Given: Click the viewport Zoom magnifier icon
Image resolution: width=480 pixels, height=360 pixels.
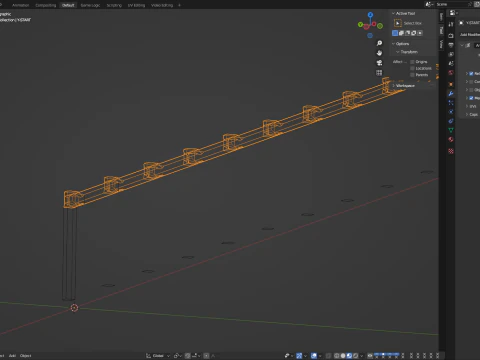Looking at the screenshot, I should pyautogui.click(x=379, y=43).
